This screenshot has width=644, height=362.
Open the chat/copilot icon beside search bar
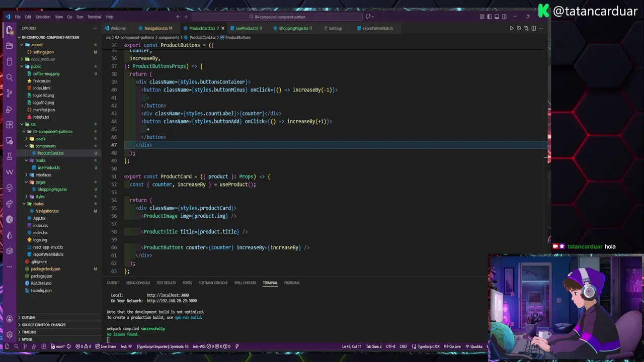point(368,17)
